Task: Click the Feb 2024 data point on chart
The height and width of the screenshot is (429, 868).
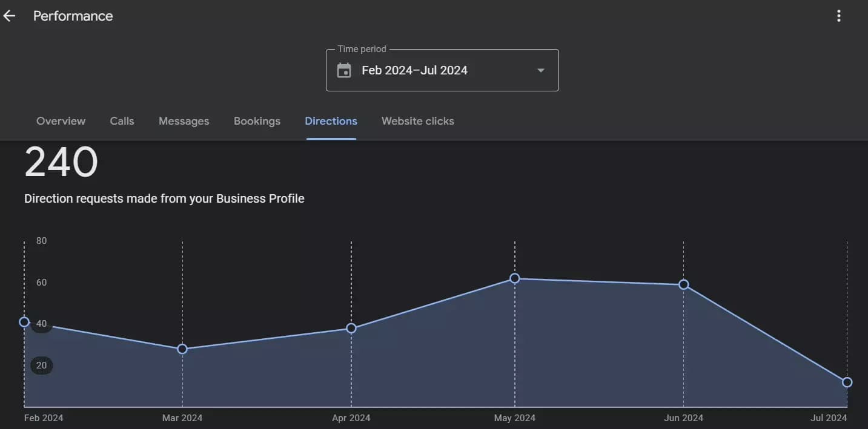Action: click(24, 322)
